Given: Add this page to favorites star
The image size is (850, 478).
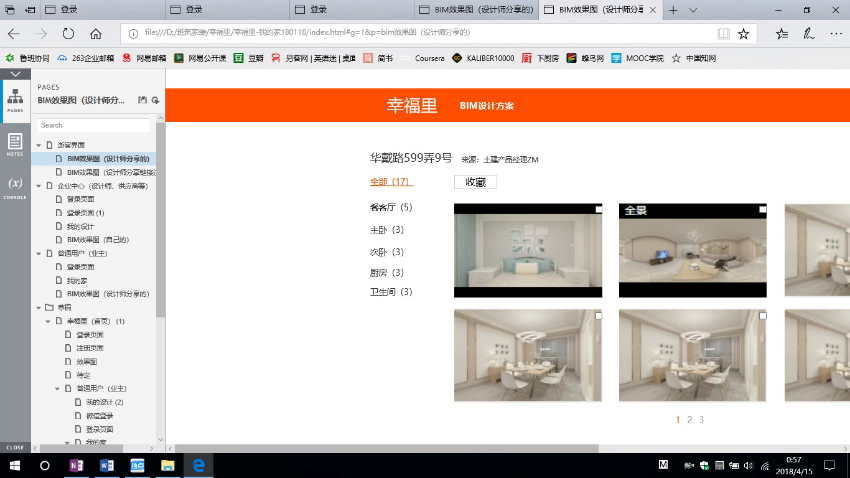Looking at the screenshot, I should (744, 34).
